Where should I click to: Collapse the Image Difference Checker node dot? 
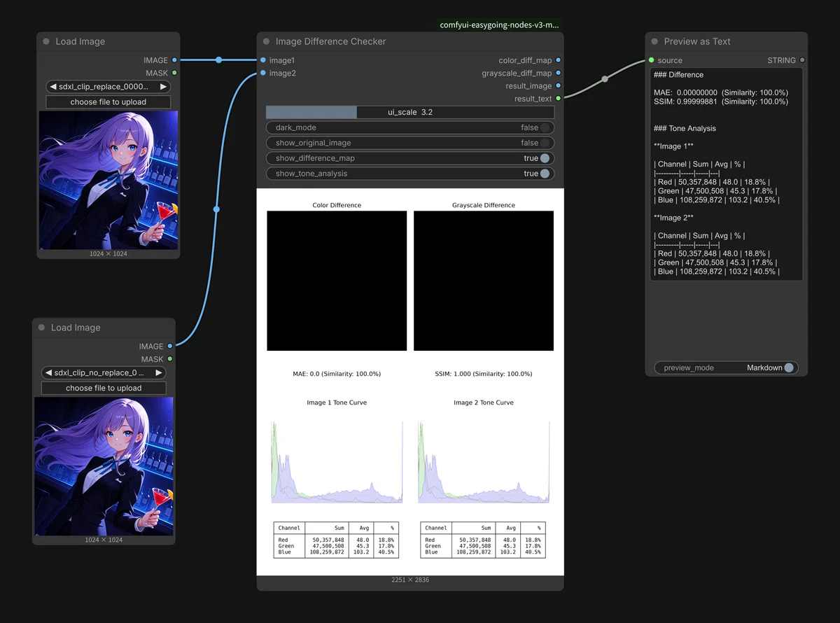[266, 41]
